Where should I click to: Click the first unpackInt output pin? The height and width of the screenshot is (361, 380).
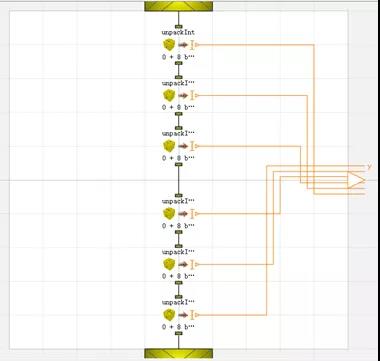(x=195, y=45)
